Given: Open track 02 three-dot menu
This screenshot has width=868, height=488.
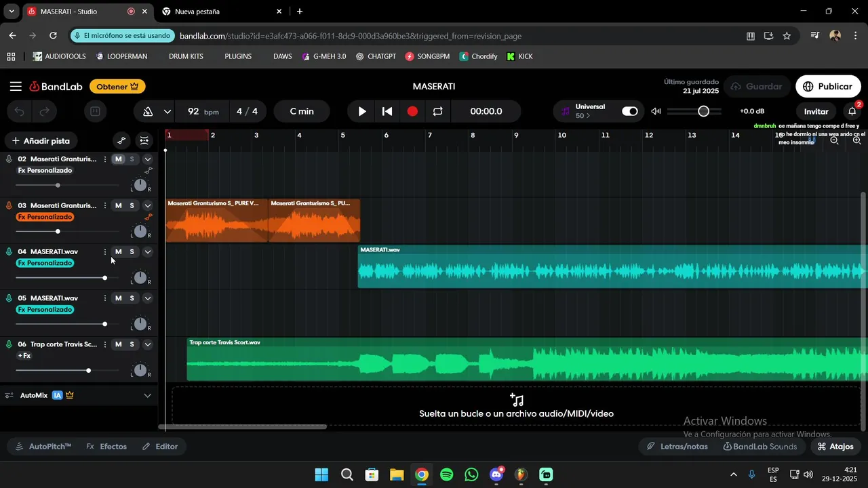Looking at the screenshot, I should 104,159.
